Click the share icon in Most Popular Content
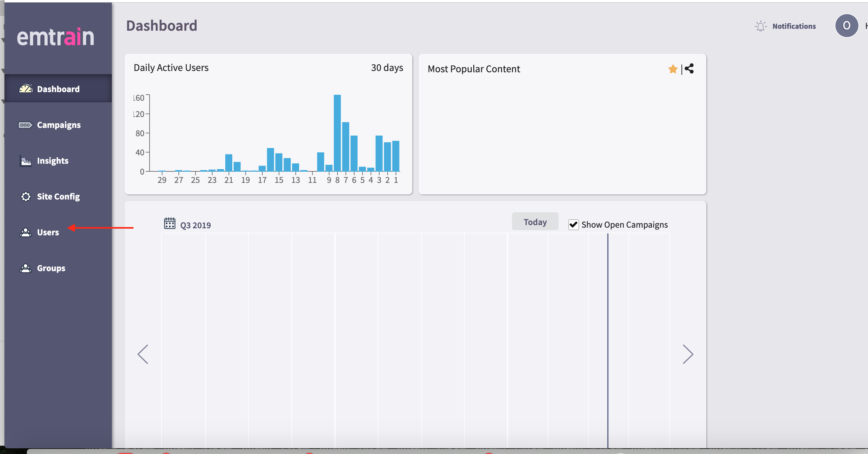 (689, 68)
